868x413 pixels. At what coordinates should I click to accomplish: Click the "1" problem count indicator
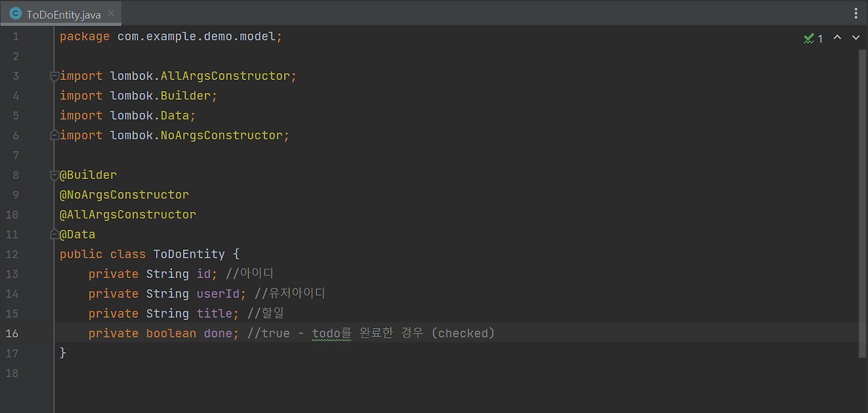coord(820,39)
